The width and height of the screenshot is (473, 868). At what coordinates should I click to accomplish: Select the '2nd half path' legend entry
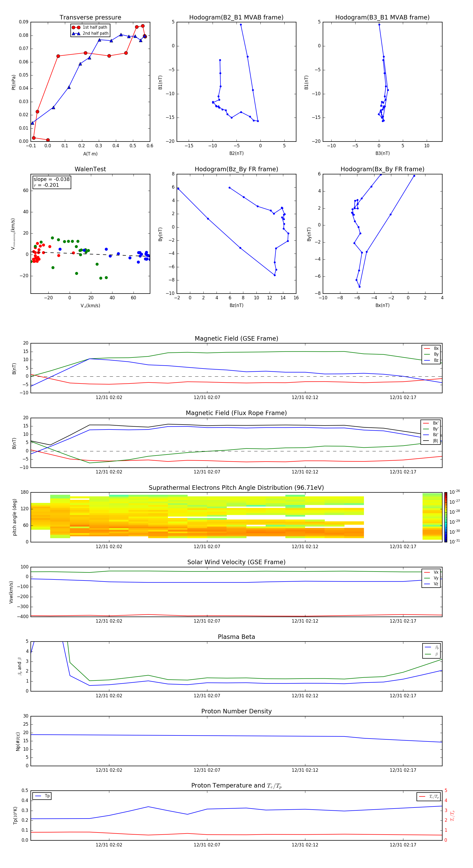tap(90, 33)
